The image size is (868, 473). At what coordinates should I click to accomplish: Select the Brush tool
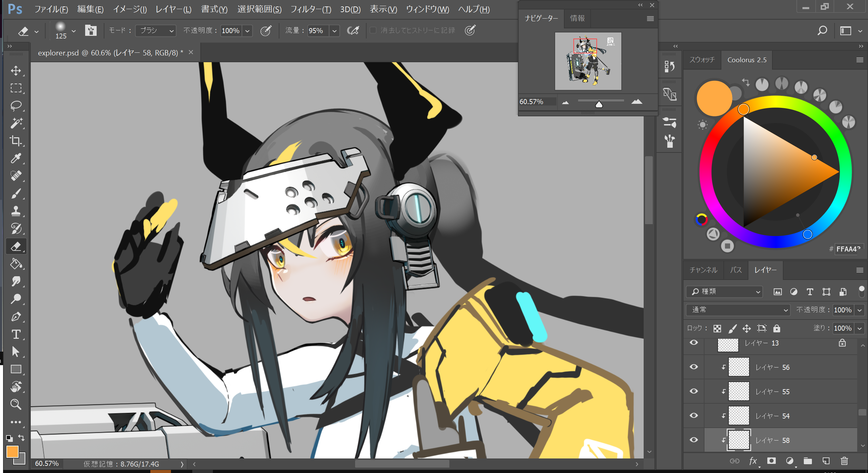coord(16,194)
